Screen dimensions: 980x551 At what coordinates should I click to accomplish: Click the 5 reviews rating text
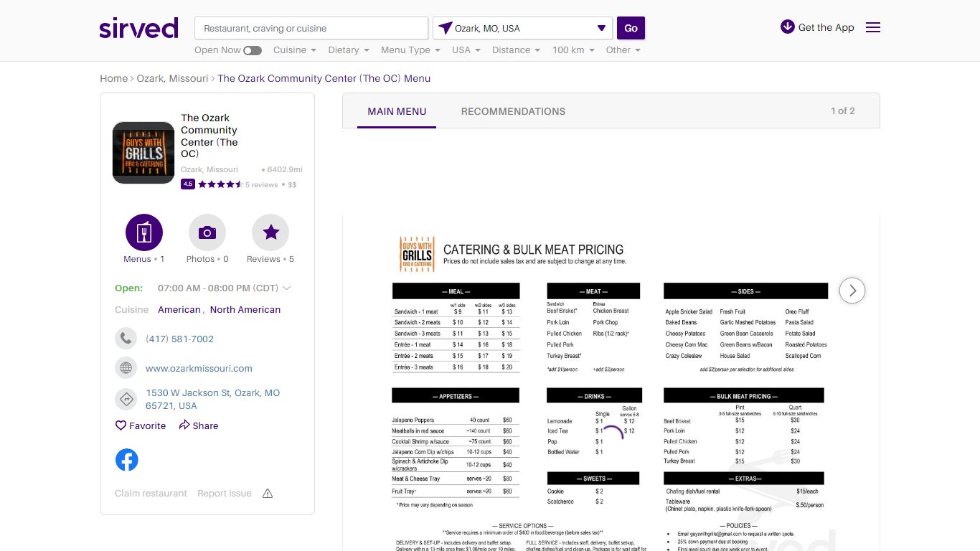pos(261,184)
